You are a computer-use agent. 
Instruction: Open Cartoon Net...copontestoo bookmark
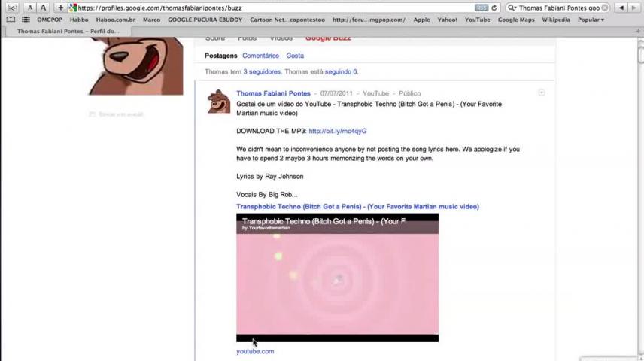(x=287, y=20)
